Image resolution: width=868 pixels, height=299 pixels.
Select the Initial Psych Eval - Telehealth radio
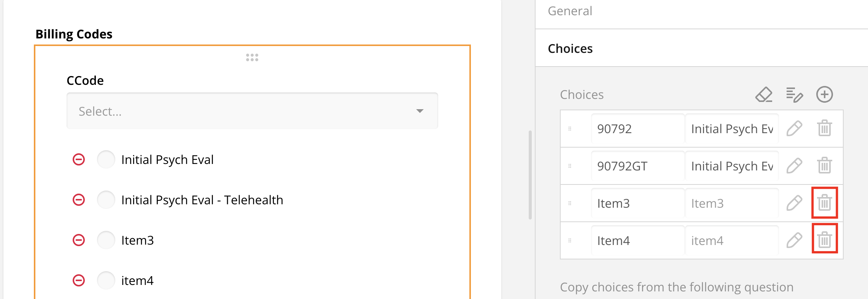pos(106,200)
